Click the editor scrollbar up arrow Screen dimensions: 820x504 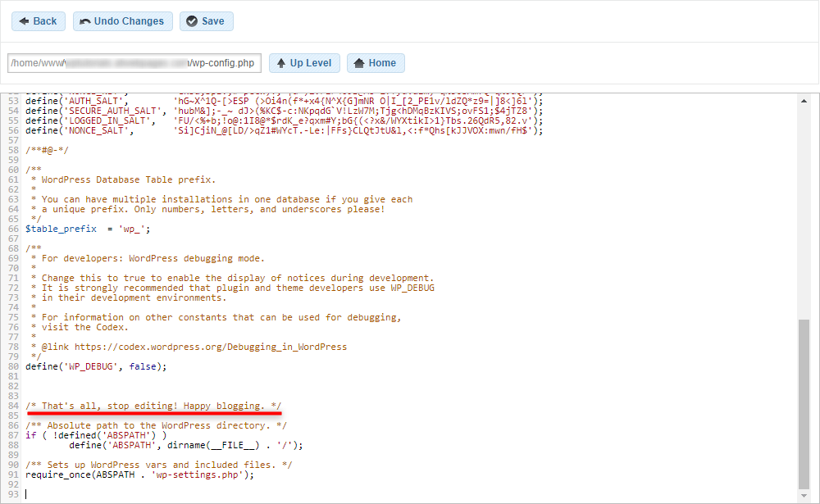point(804,99)
